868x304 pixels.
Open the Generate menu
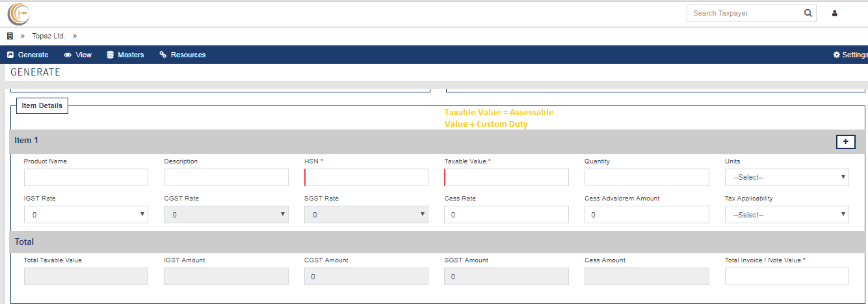tap(28, 55)
